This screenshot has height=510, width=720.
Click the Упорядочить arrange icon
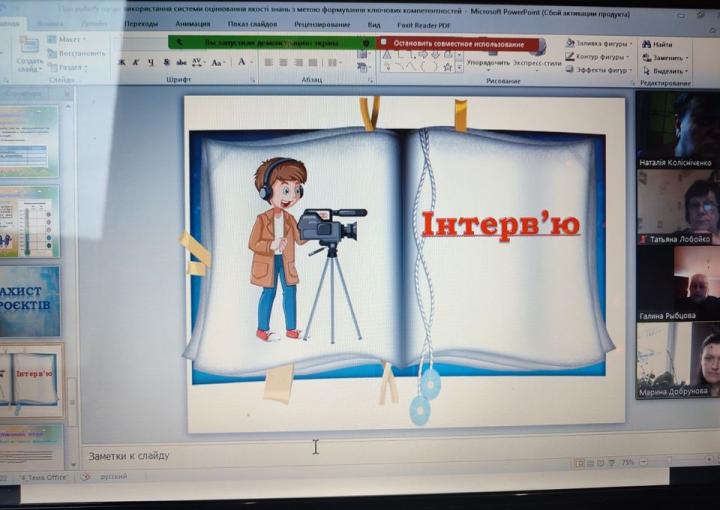pyautogui.click(x=487, y=62)
